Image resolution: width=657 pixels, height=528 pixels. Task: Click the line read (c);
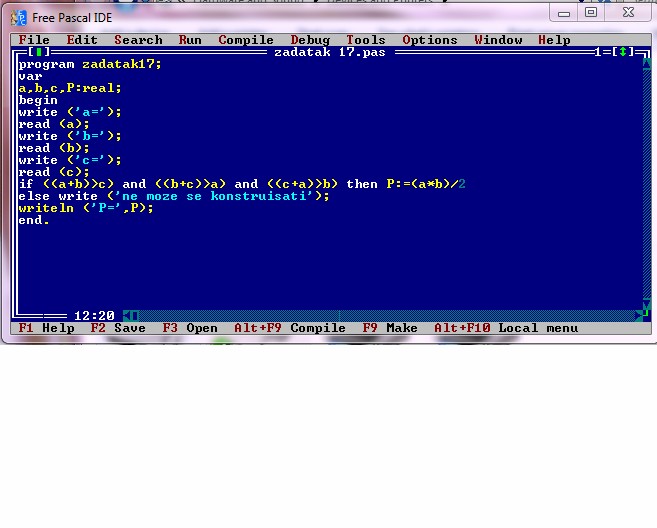click(x=54, y=172)
